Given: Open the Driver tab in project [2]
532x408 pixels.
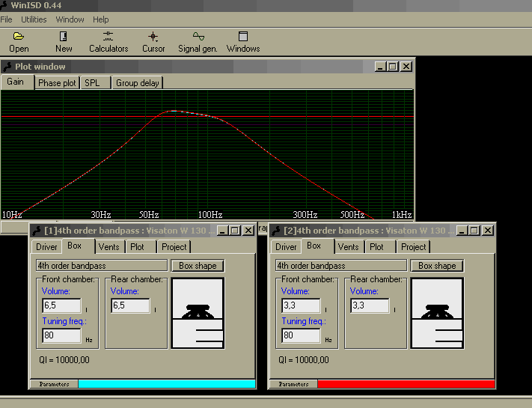Looking at the screenshot, I should pos(286,247).
